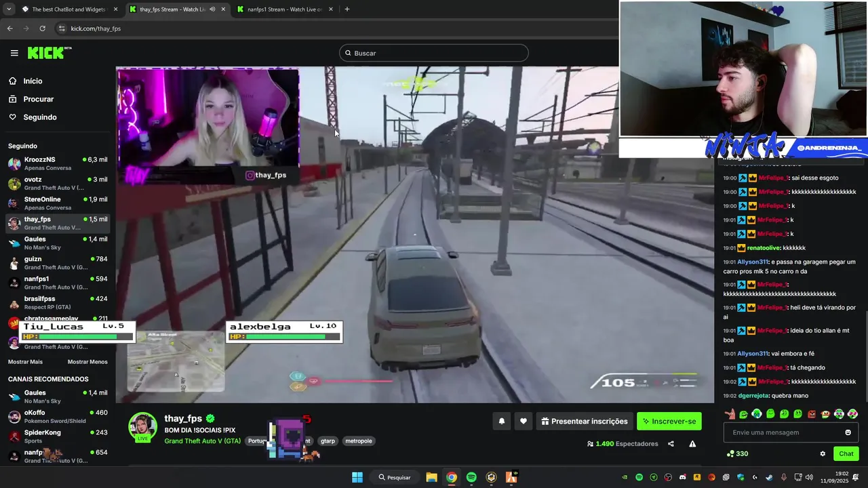Open Seguindo in the sidebar
The image size is (868, 488).
coord(39,117)
